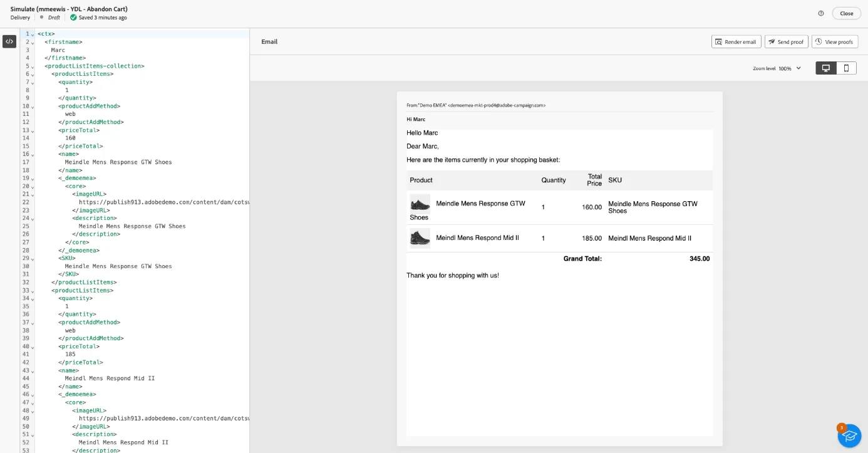Switch preview to desktop view
The image size is (868, 453).
click(826, 68)
